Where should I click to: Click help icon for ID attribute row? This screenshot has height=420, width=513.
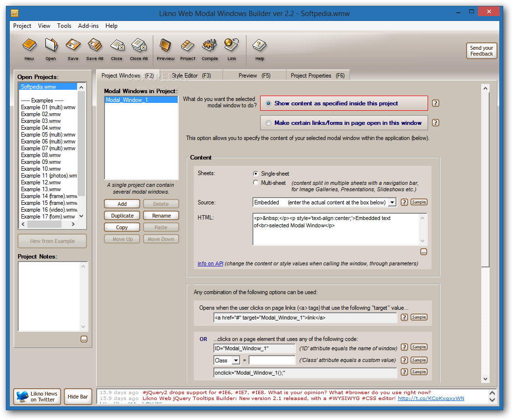pos(404,347)
